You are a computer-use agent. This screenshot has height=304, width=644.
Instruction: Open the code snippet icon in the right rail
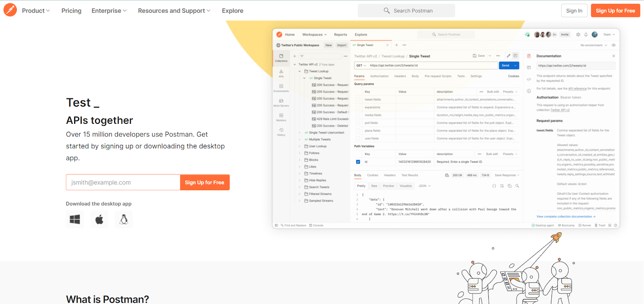[529, 79]
